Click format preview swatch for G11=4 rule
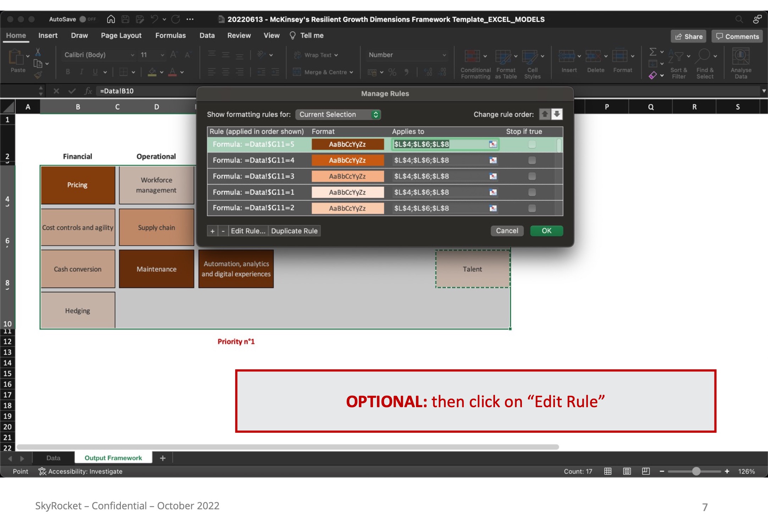The image size is (768, 532). coord(347,160)
